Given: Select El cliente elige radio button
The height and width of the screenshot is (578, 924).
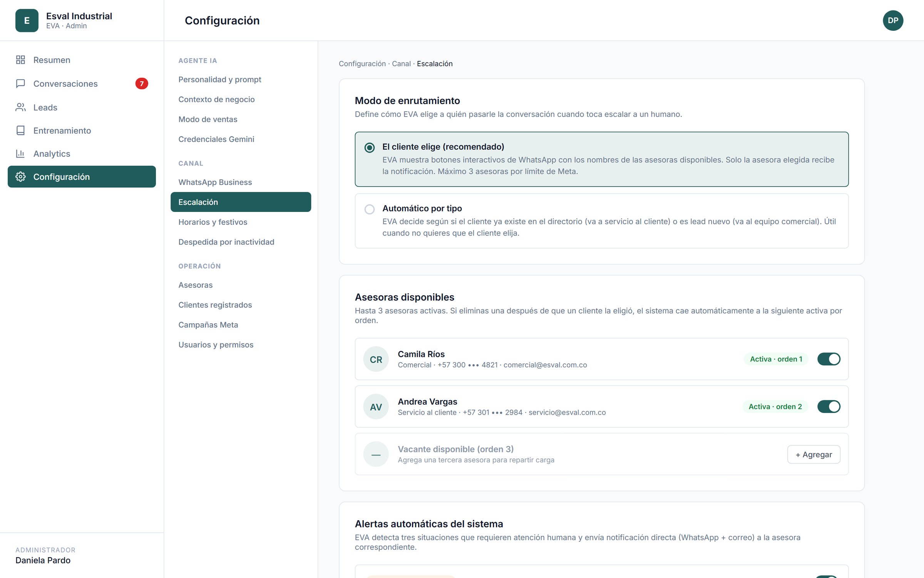Looking at the screenshot, I should (370, 147).
